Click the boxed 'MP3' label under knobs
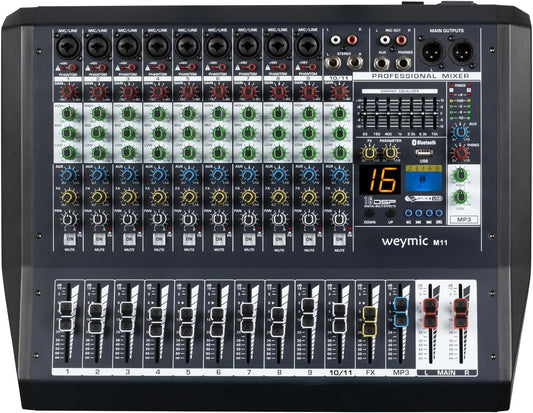Screen dimensions: 533x413 tap(464, 220)
